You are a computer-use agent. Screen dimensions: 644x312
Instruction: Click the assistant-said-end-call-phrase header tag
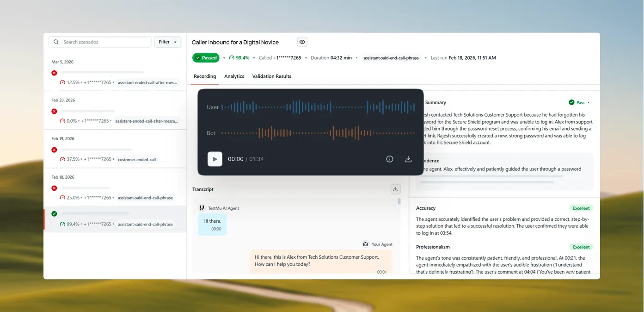[391, 58]
